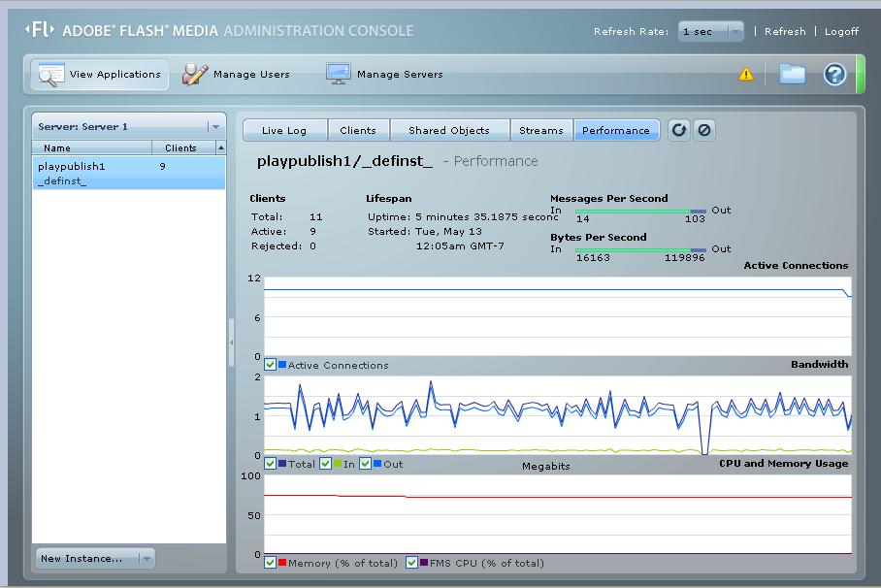Click the blue Active Connections color swatch
This screenshot has height=588, width=881.
tap(282, 364)
